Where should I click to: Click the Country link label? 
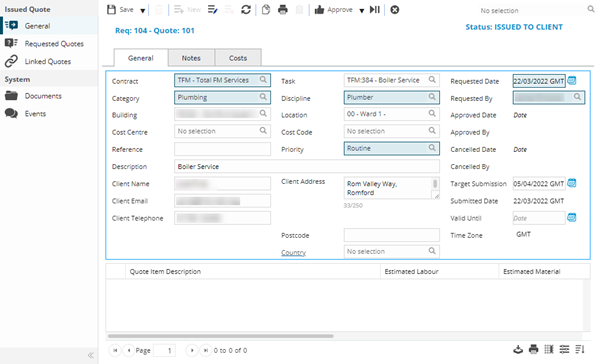coord(293,252)
